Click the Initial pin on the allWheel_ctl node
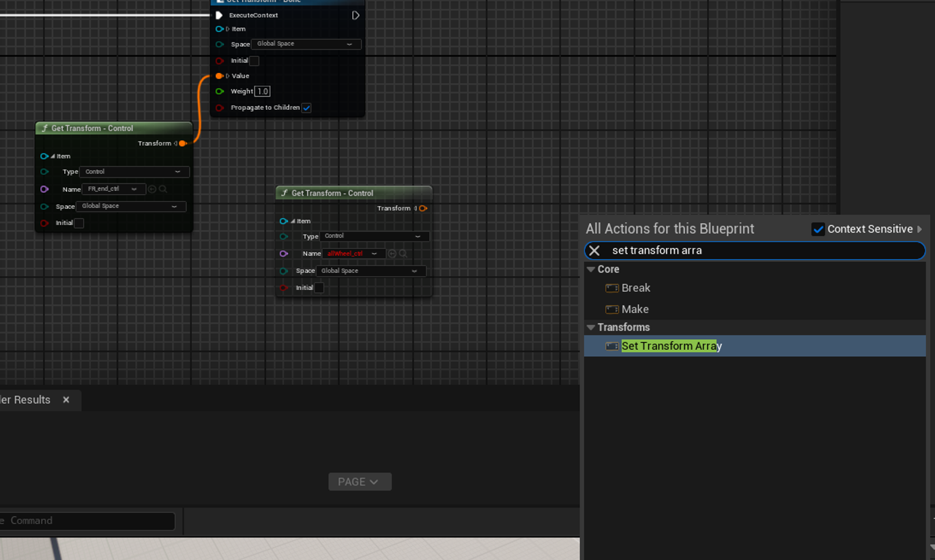The width and height of the screenshot is (935, 560). (x=284, y=288)
